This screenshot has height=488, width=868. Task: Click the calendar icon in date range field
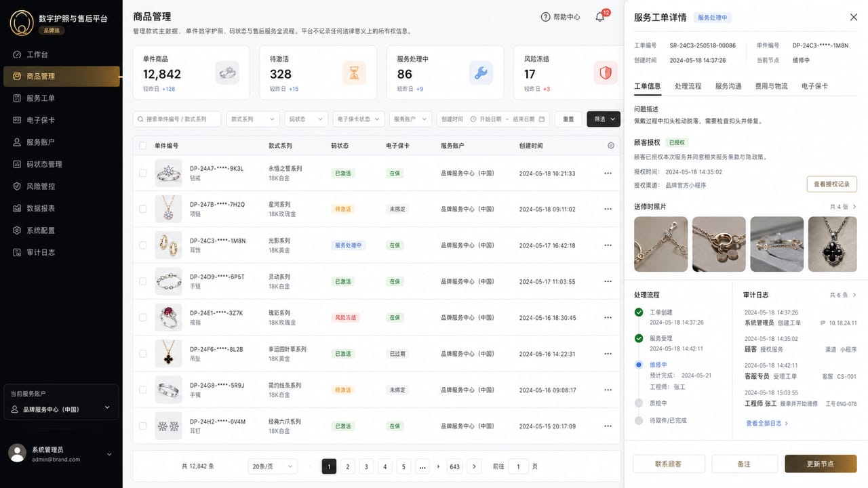tap(542, 119)
